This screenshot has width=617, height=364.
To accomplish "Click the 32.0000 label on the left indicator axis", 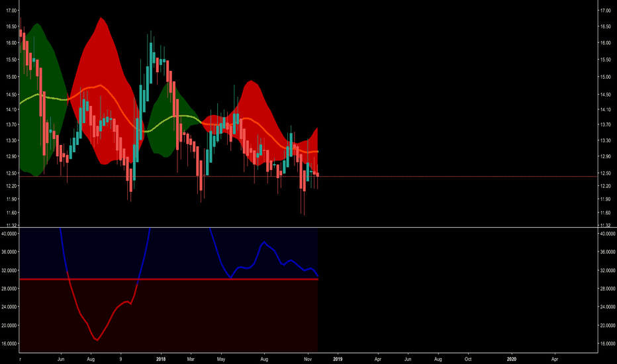I will pyautogui.click(x=9, y=270).
